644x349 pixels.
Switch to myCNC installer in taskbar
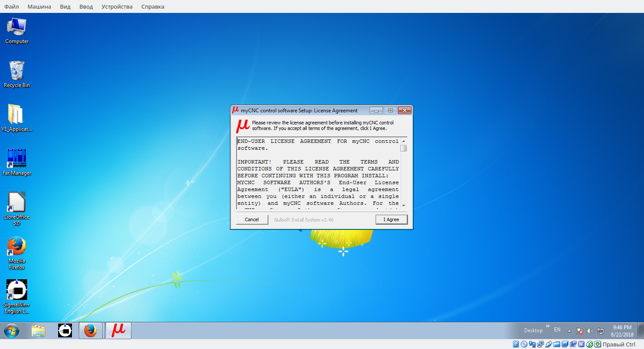click(x=118, y=330)
